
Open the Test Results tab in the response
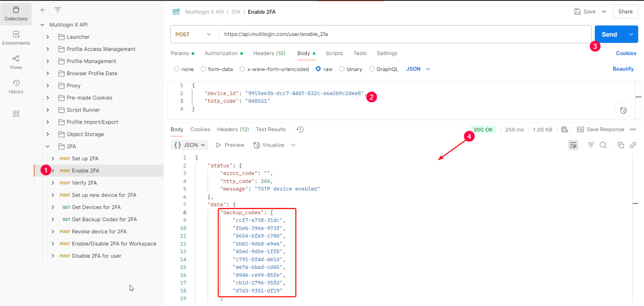click(x=271, y=129)
